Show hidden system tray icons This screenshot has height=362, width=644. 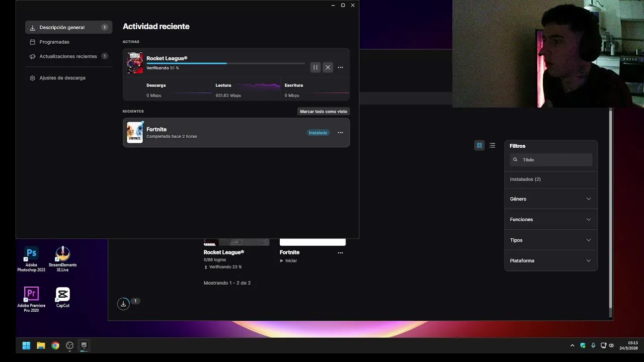pyautogui.click(x=572, y=345)
